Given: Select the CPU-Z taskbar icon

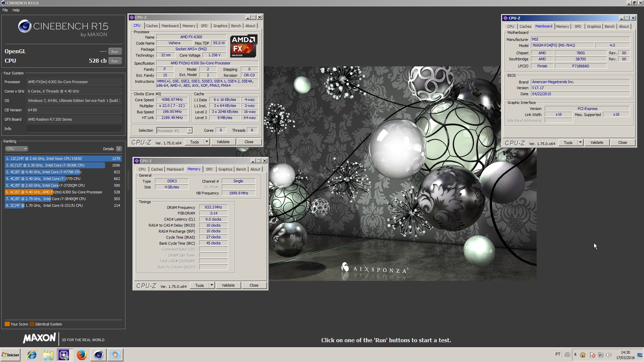Looking at the screenshot, I should pyautogui.click(x=64, y=355).
